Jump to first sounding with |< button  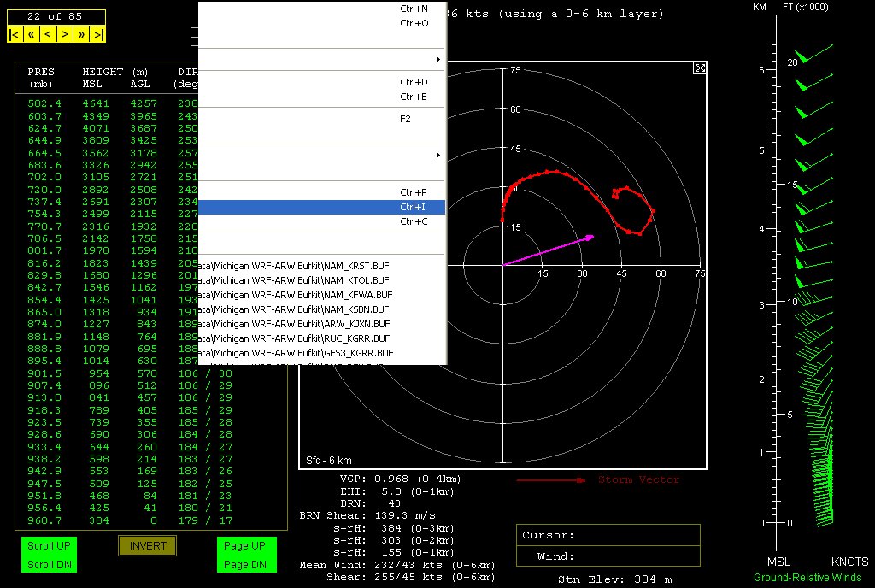tap(15, 34)
